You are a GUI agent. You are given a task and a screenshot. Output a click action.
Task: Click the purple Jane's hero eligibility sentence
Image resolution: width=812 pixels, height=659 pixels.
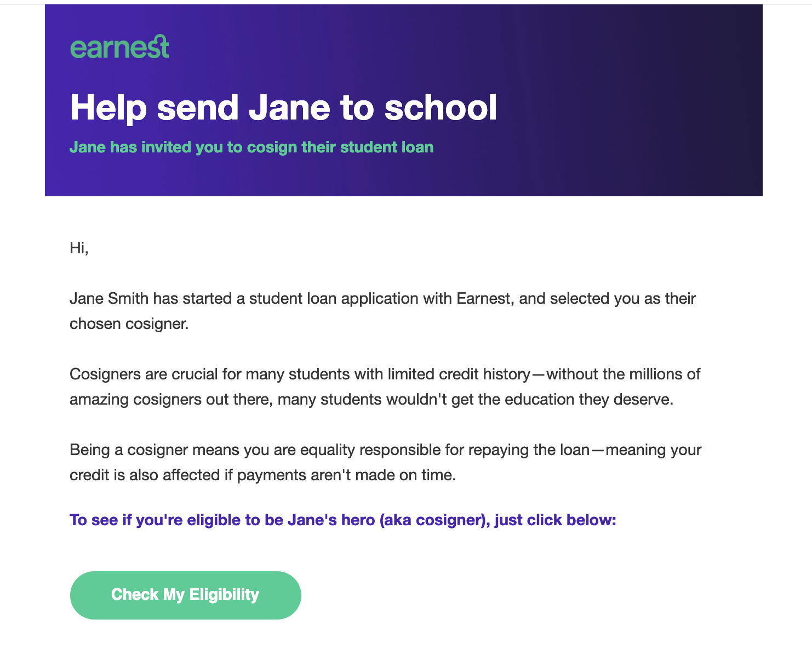pyautogui.click(x=343, y=520)
